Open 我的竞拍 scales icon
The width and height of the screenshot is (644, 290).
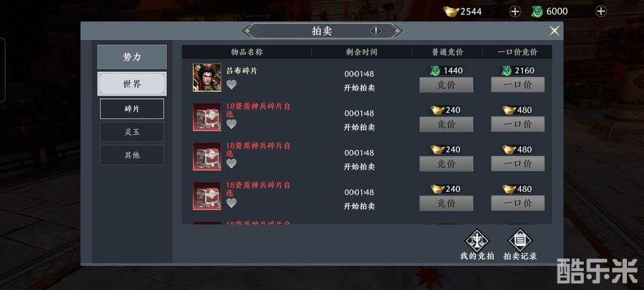coord(477,240)
